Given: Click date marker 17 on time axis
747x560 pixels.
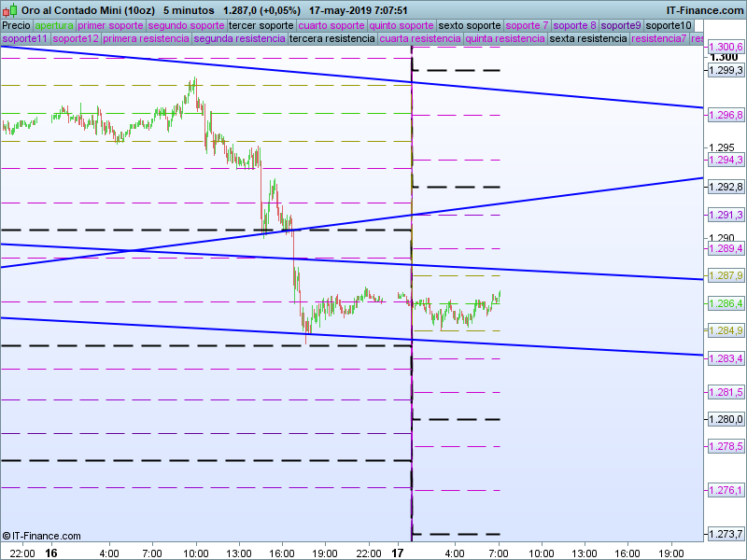Looking at the screenshot, I should pyautogui.click(x=398, y=553).
